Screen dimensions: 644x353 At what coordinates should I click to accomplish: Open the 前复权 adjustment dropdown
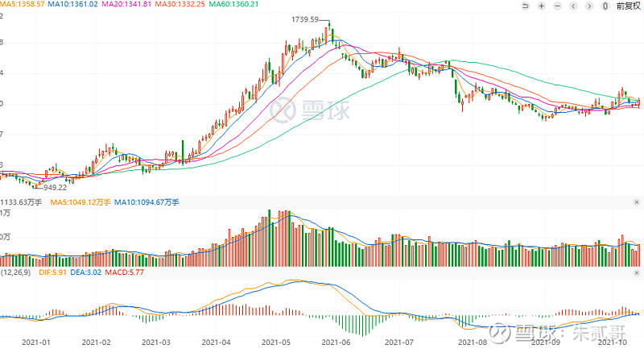(628, 6)
